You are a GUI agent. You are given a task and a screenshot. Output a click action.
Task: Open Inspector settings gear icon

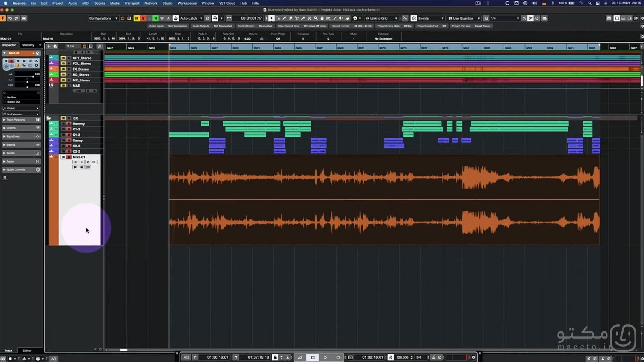click(x=5, y=178)
